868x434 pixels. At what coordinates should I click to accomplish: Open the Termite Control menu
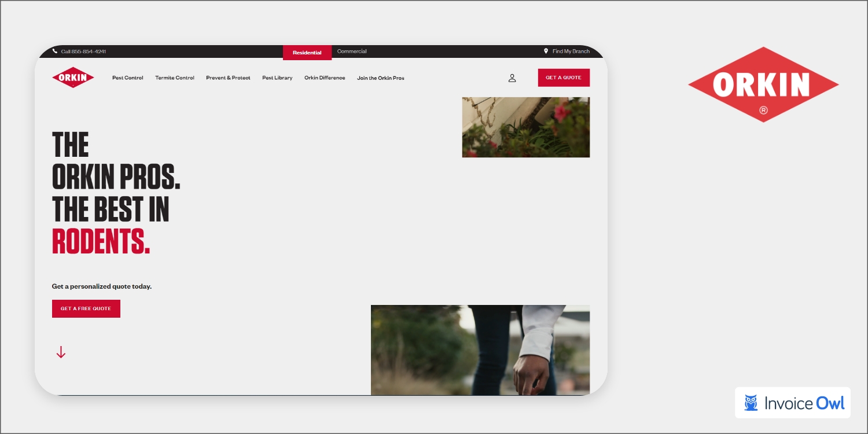point(175,78)
